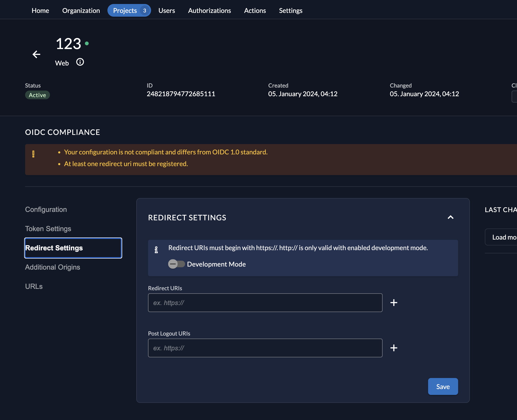Click the projects count badge 3

pos(144,11)
